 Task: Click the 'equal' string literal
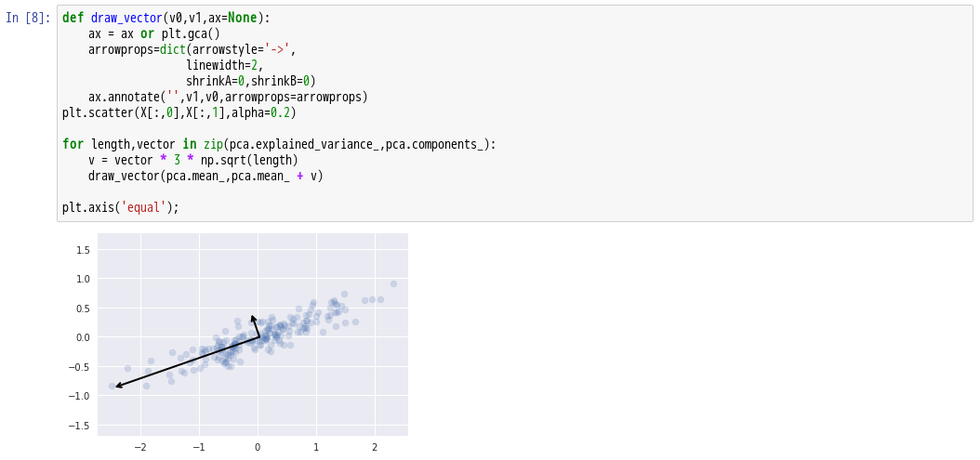pyautogui.click(x=143, y=207)
